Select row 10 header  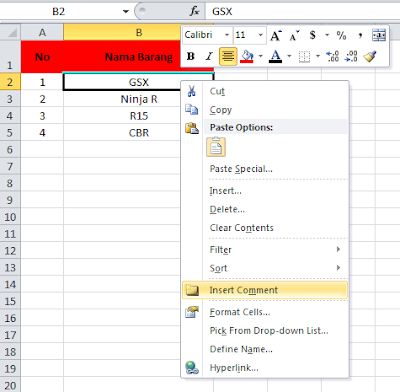point(10,217)
